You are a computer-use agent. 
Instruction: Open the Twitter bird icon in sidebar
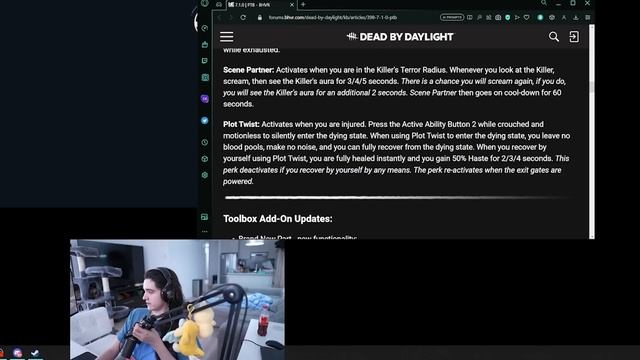205,120
